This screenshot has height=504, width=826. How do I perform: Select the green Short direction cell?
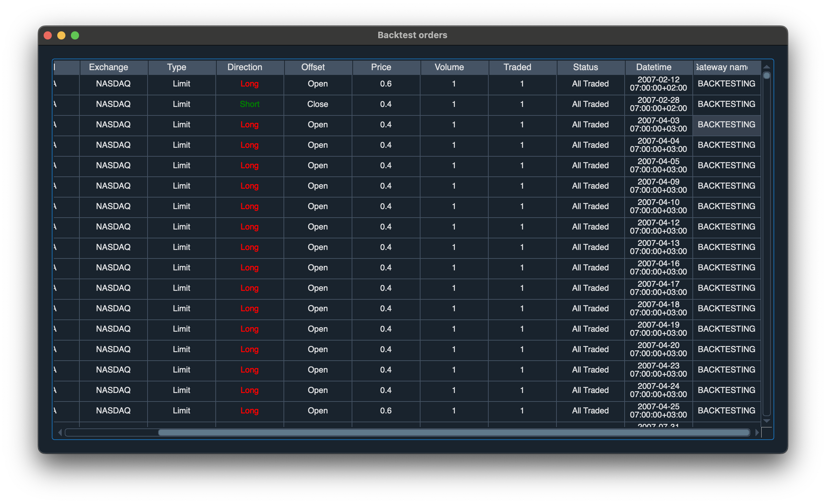pos(249,104)
